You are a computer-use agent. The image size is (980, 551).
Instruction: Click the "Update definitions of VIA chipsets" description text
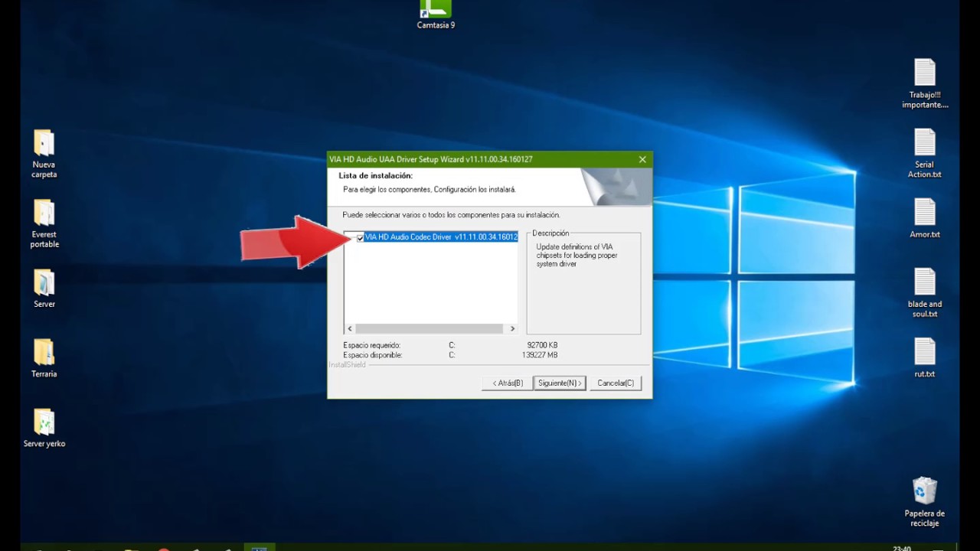577,255
